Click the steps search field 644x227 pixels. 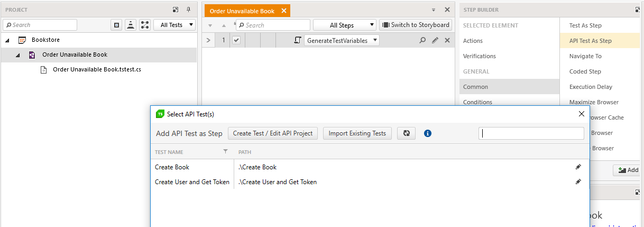pyautogui.click(x=273, y=25)
